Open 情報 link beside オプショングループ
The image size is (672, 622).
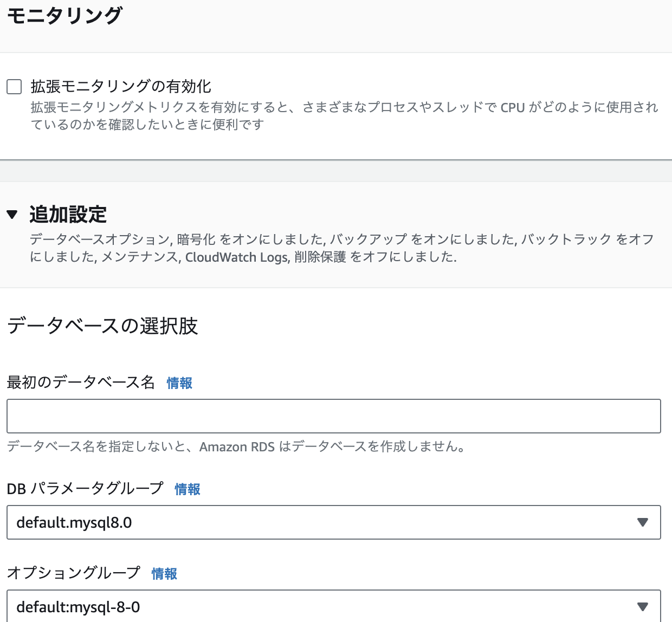pos(164,574)
